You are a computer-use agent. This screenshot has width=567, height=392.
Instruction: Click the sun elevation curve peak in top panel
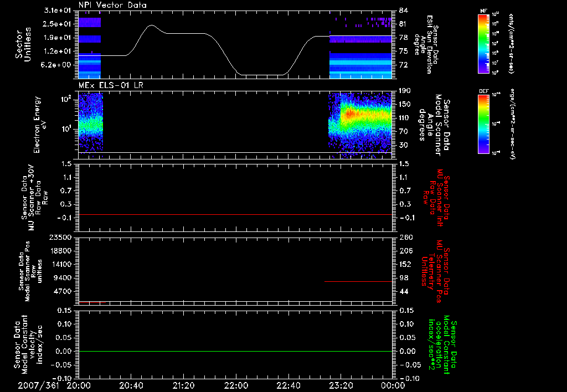click(x=152, y=25)
